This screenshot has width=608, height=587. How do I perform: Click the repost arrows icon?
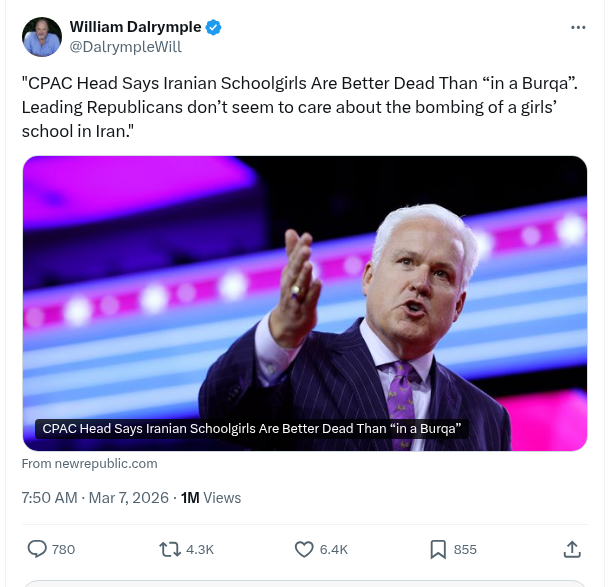click(170, 550)
